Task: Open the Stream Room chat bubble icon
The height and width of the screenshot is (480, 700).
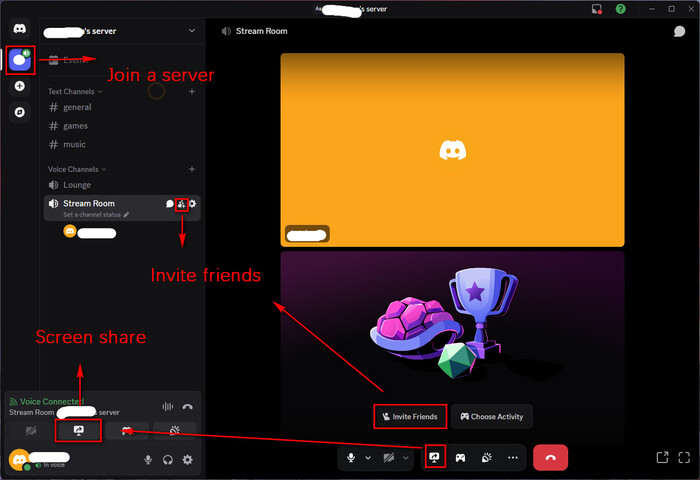Action: point(170,204)
